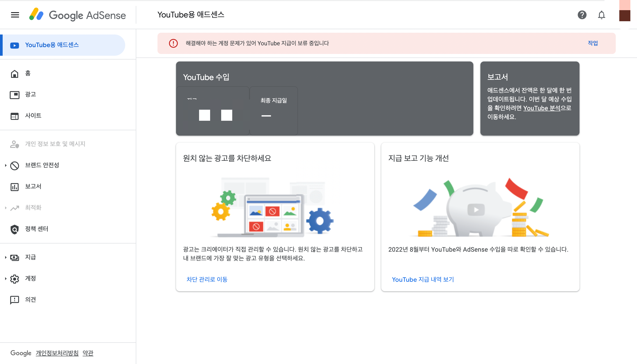
Task: Click the help question mark icon
Action: pos(582,15)
